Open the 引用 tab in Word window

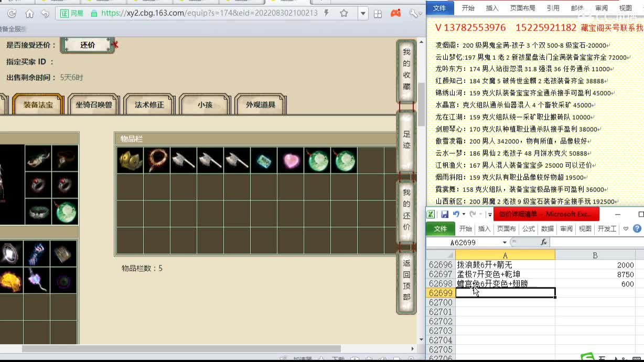tap(553, 8)
